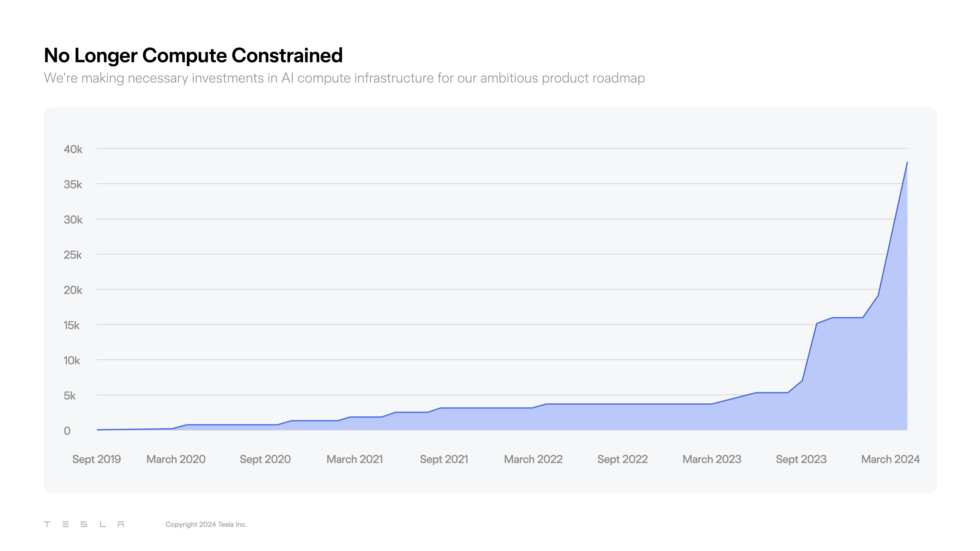Click the 40k y-axis label
This screenshot has width=980, height=551.
tap(73, 149)
